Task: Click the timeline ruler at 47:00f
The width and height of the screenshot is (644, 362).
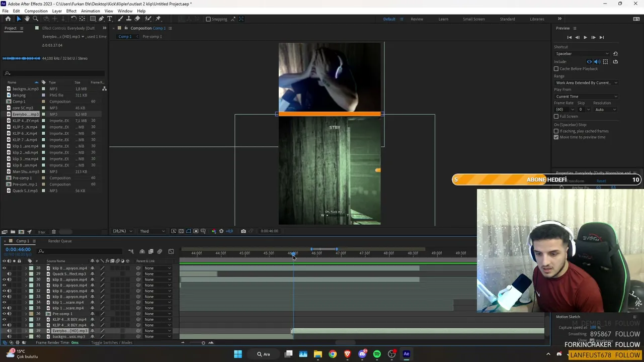Action: coord(341,253)
